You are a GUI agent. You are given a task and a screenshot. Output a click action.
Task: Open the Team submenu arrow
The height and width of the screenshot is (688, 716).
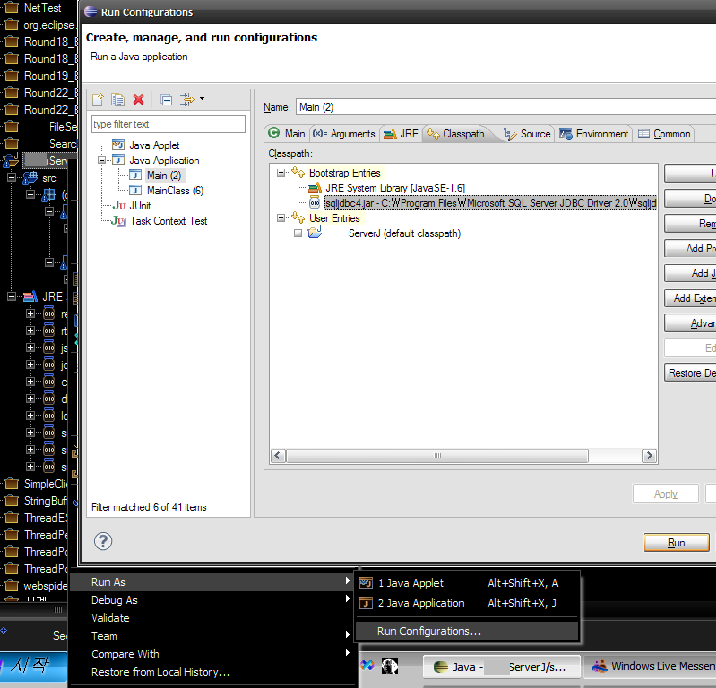[347, 635]
